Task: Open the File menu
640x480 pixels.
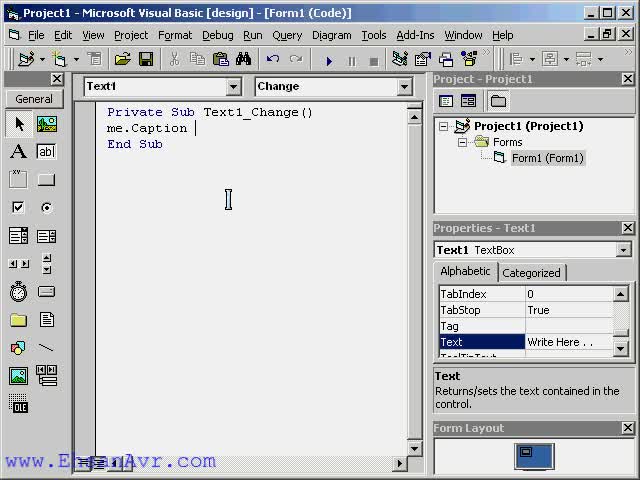Action: tap(36, 36)
